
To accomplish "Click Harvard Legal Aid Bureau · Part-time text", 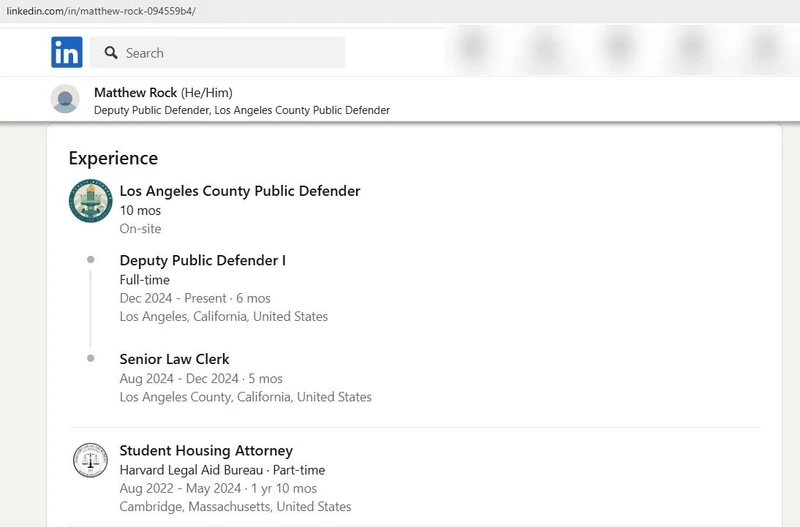I will [222, 470].
